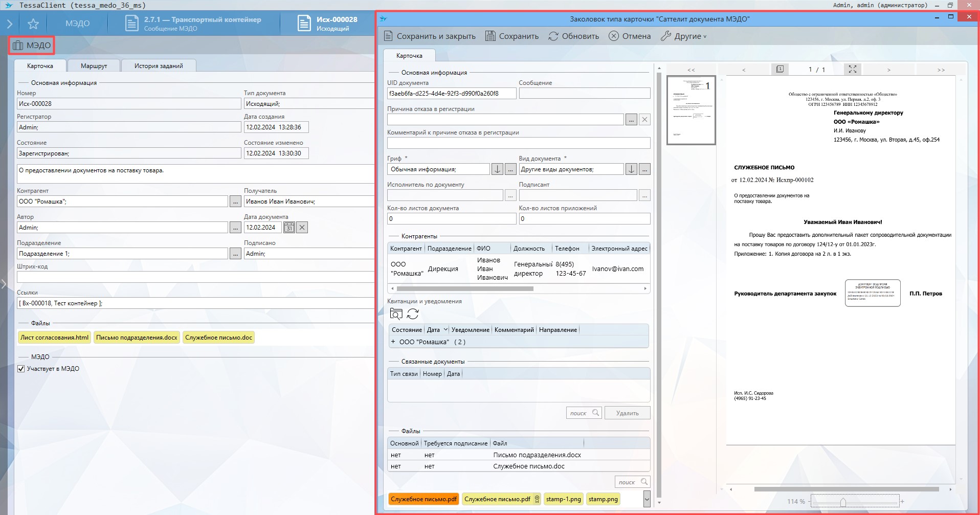Viewport: 980px width, 515px height.
Task: Open the История заданий tab
Action: [x=159, y=66]
